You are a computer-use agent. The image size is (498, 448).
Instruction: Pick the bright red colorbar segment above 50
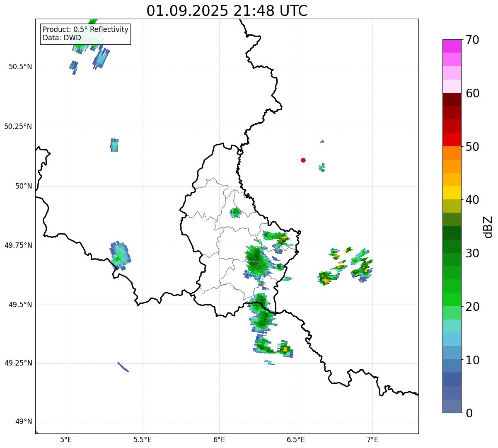coord(454,139)
